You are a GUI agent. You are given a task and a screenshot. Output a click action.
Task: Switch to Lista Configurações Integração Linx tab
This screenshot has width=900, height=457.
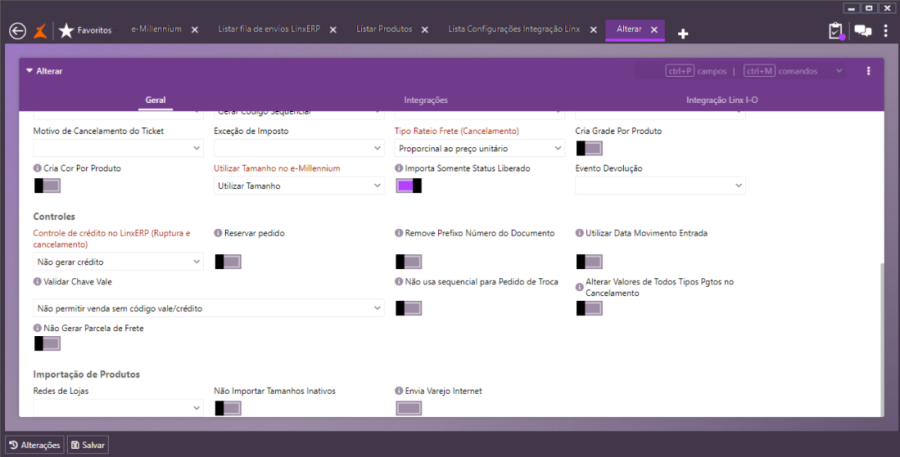pyautogui.click(x=514, y=29)
